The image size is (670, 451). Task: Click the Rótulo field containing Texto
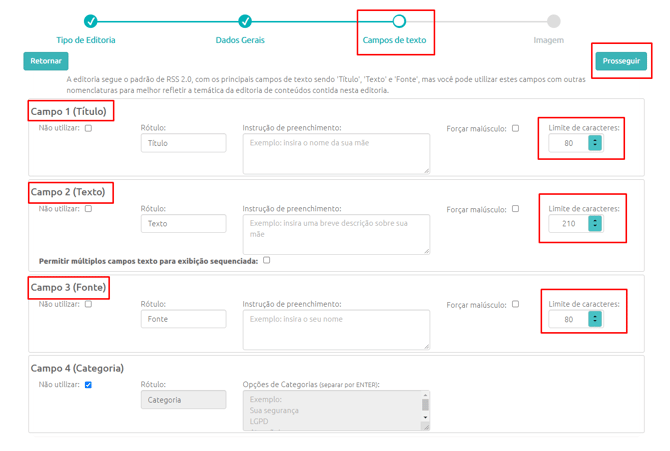pyautogui.click(x=183, y=224)
